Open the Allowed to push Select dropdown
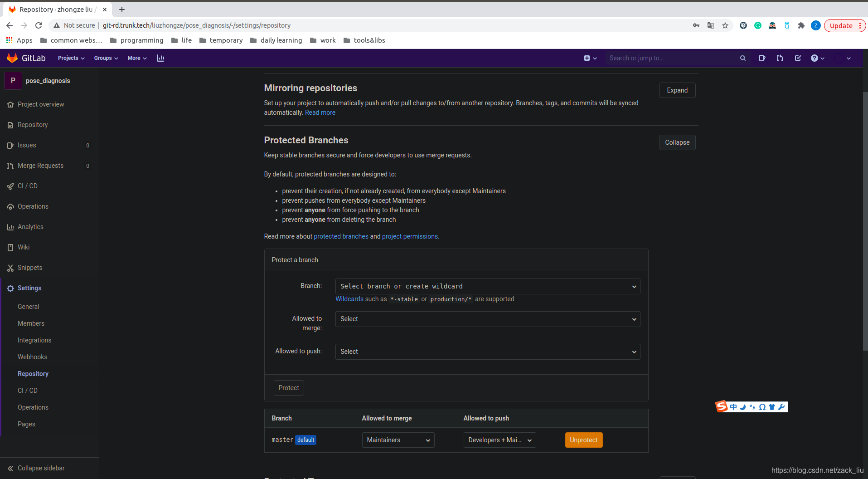The image size is (868, 479). [488, 352]
